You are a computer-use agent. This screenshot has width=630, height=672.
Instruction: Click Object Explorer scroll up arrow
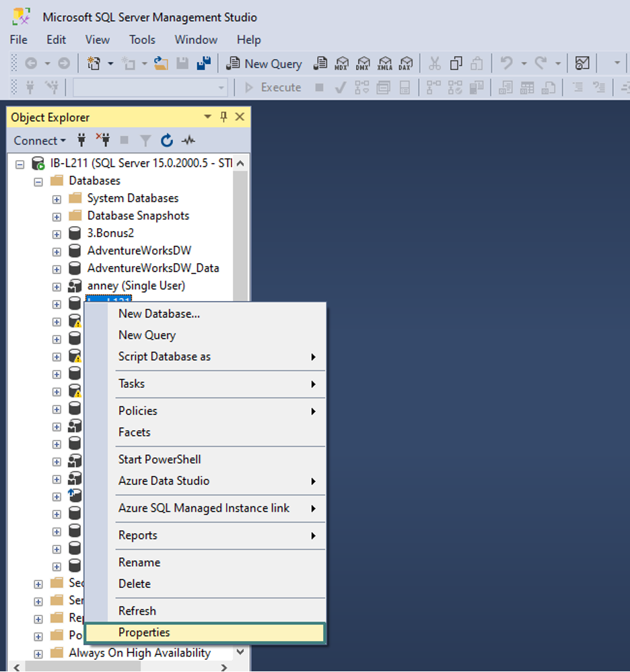[x=240, y=163]
